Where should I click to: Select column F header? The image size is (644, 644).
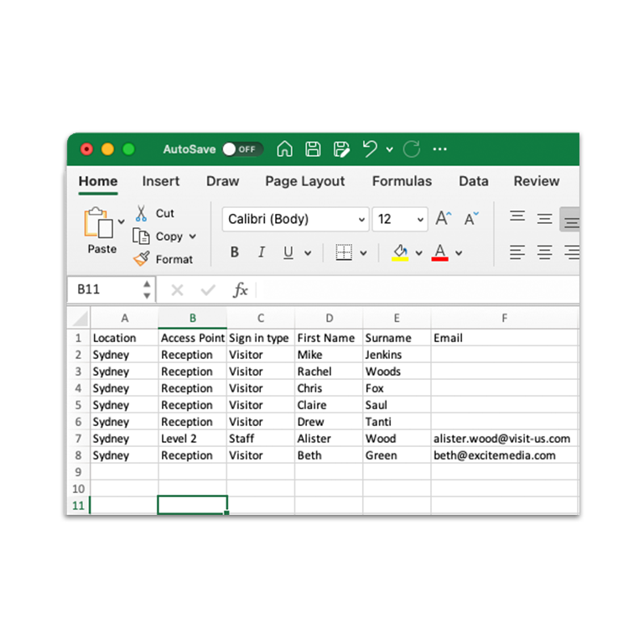[x=505, y=319]
